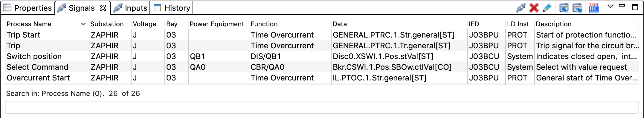Switch to the Properties tab
This screenshot has width=644, height=118.
point(27,8)
